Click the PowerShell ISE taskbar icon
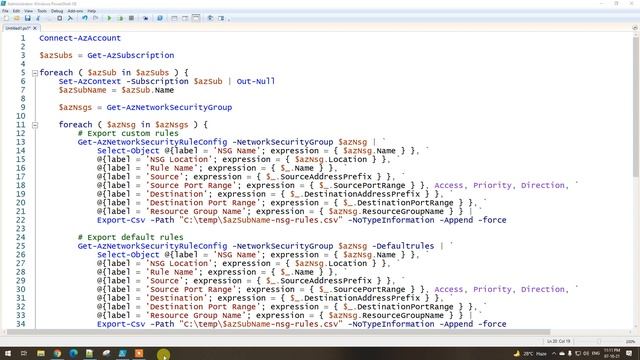The height and width of the screenshot is (360, 640). (x=122, y=353)
